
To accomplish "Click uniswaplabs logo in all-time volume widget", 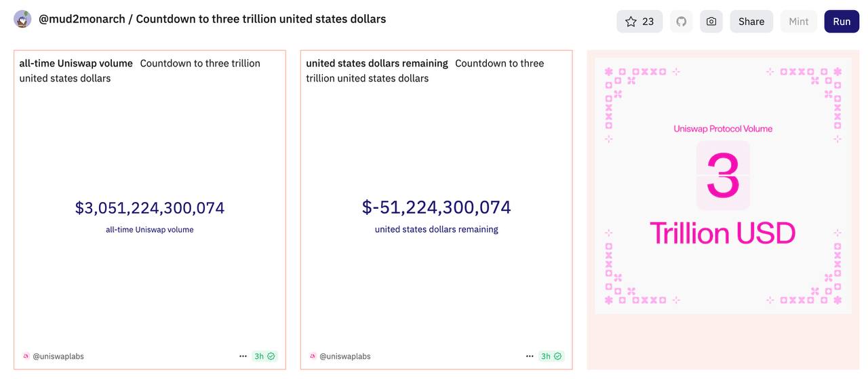I will 26,356.
